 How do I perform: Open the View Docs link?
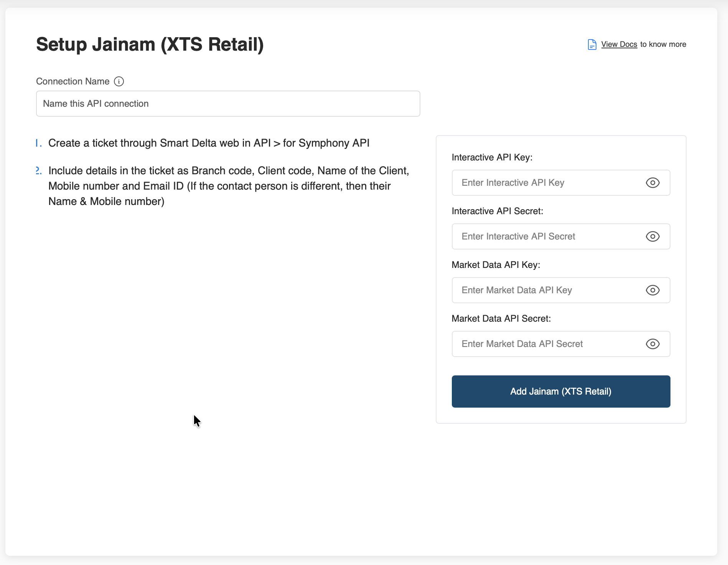[x=619, y=45]
